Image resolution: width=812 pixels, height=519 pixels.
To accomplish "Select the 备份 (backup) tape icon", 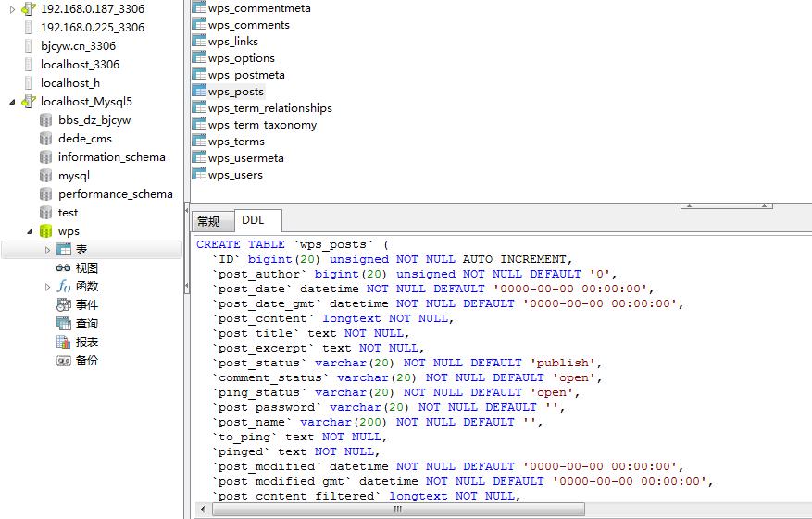I will pyautogui.click(x=63, y=361).
